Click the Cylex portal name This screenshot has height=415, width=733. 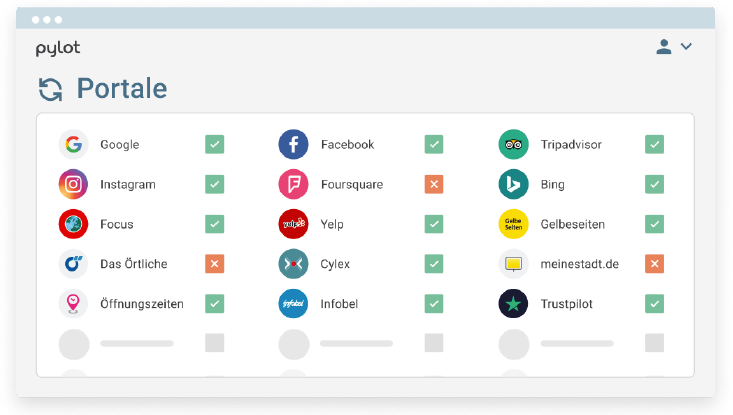(337, 264)
